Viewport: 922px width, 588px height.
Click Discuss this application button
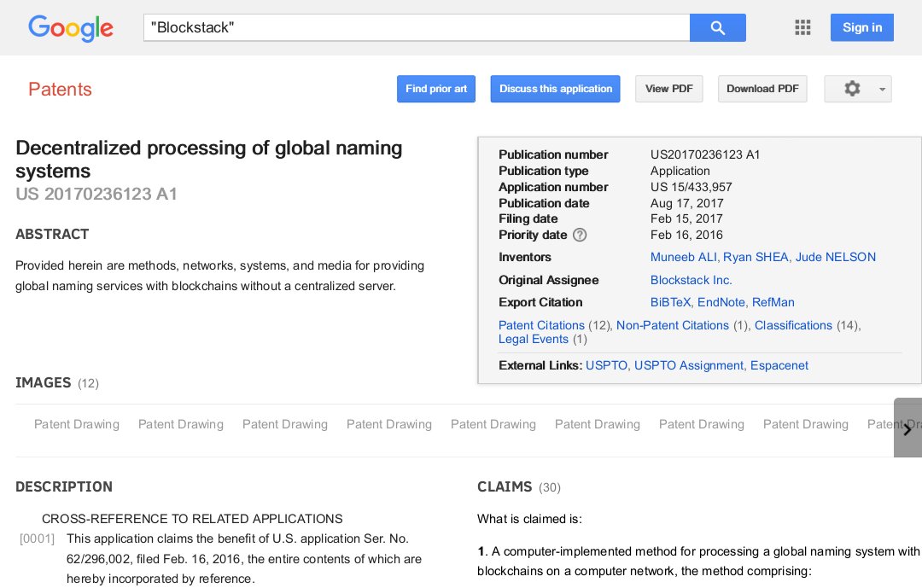tap(556, 89)
